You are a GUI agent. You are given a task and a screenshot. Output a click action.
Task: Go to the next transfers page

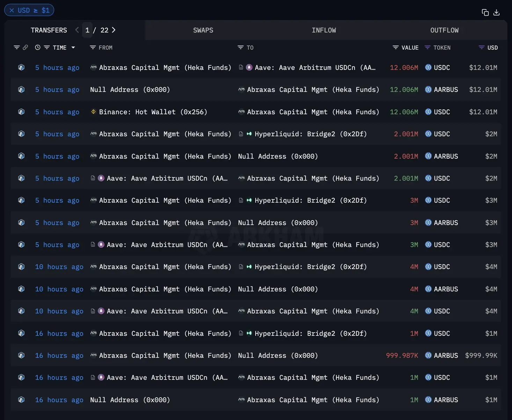[x=114, y=30]
